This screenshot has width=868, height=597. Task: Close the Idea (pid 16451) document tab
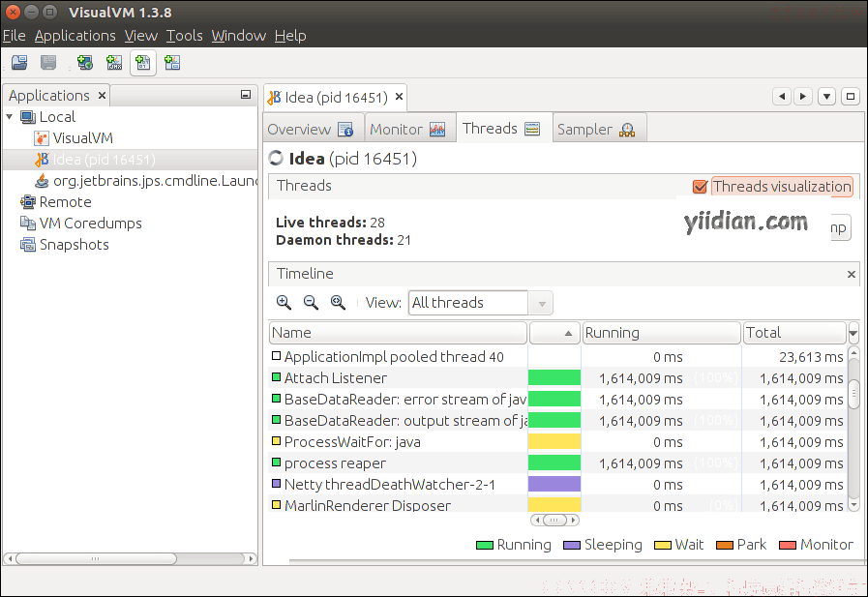(399, 98)
